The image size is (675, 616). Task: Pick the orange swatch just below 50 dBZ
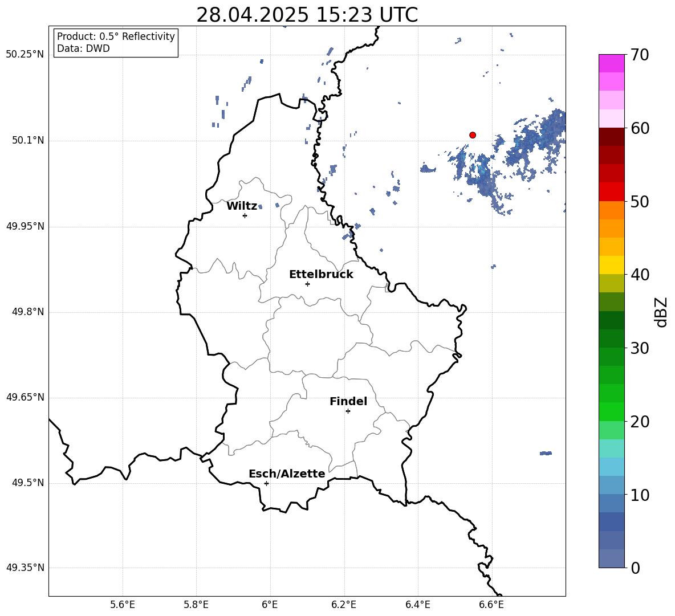coord(612,210)
